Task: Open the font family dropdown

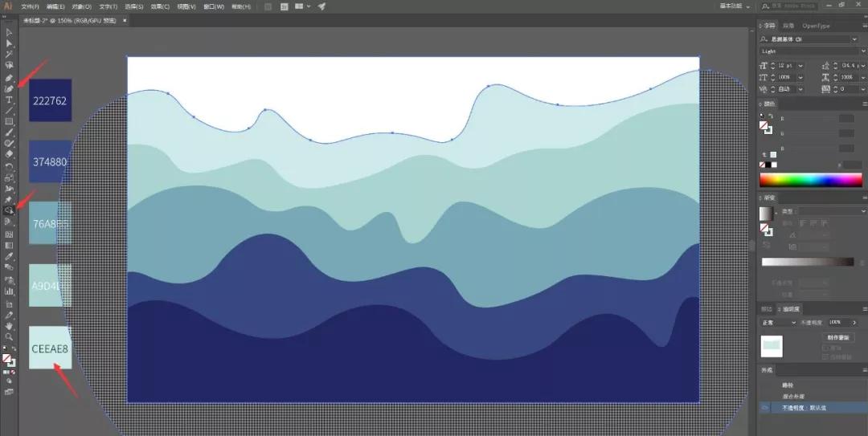Action: point(854,39)
